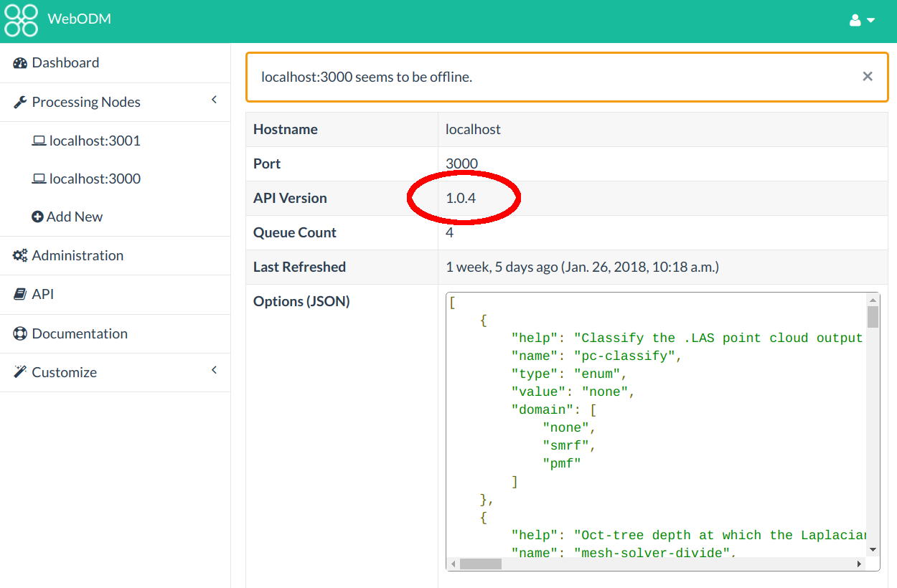Open the Administration menu item

[78, 256]
